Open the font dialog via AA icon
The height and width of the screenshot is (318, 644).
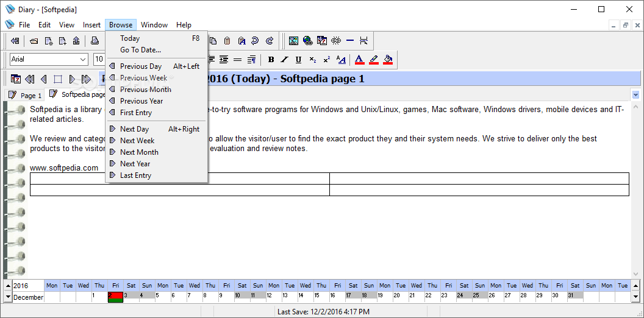(341, 60)
